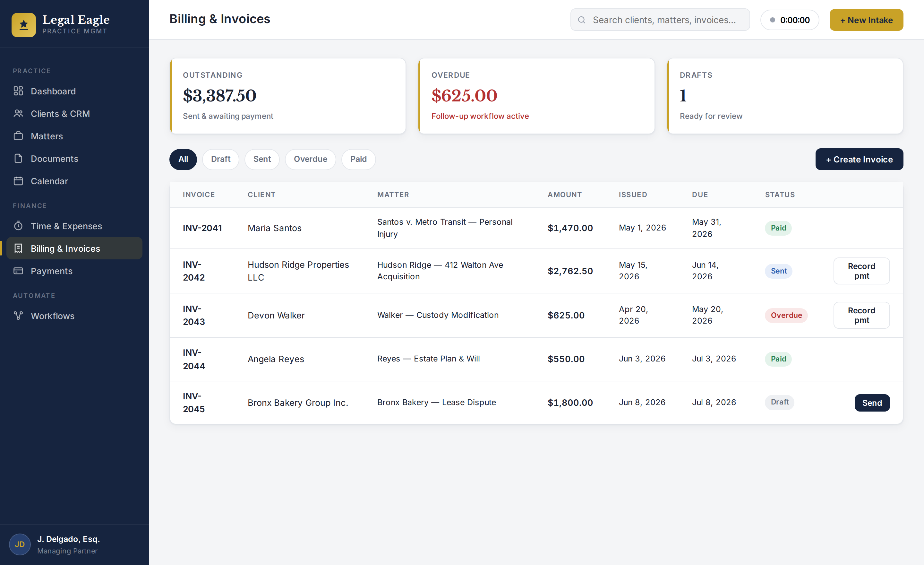
Task: Click the Reyes — Estate Plan & Will matter
Action: pos(428,359)
